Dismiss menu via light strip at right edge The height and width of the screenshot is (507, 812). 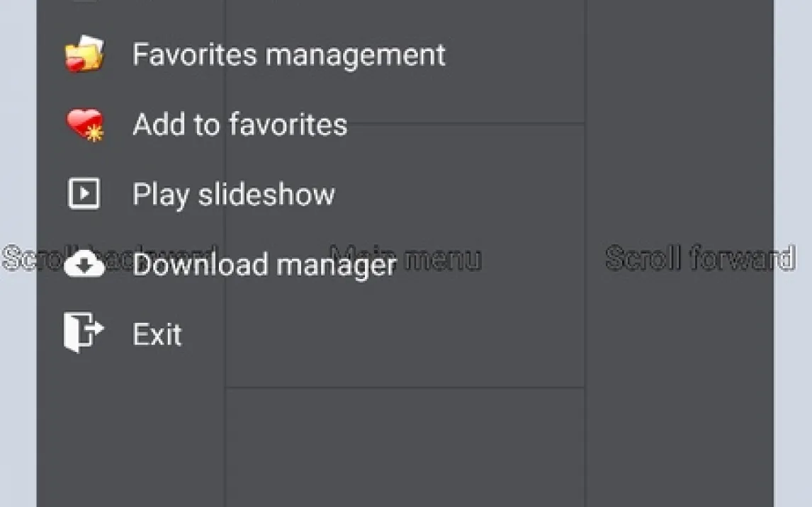pyautogui.click(x=793, y=142)
